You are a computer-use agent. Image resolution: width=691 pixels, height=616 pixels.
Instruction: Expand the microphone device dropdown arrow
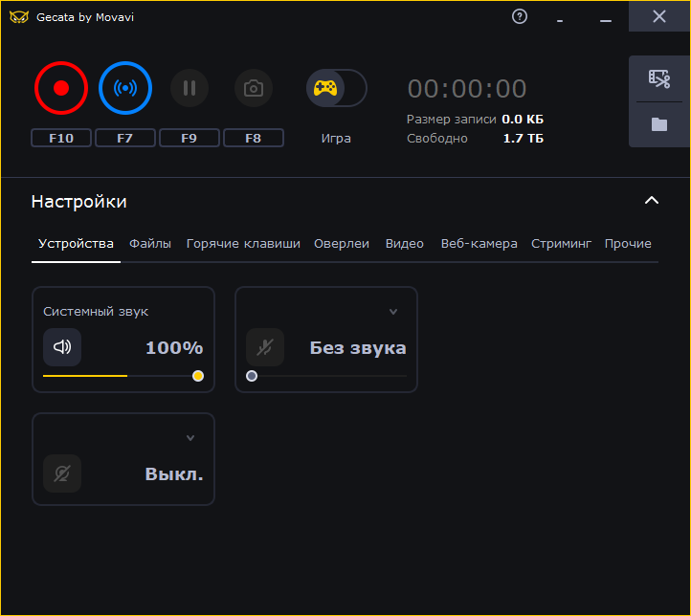pos(393,312)
